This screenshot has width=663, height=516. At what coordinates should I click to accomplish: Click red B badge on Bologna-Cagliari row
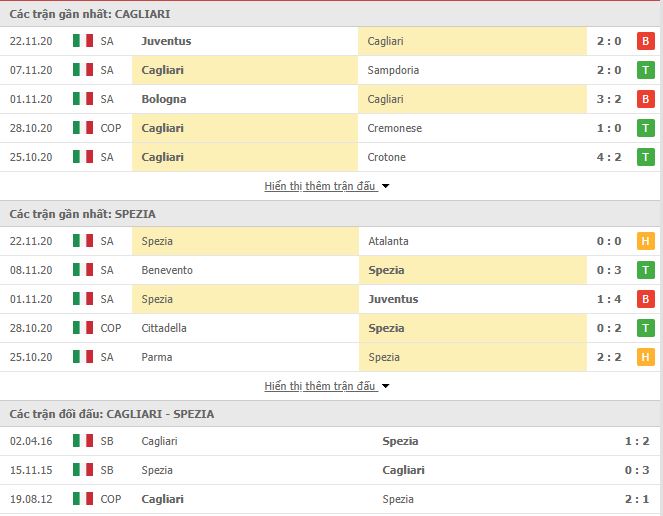[x=645, y=99]
